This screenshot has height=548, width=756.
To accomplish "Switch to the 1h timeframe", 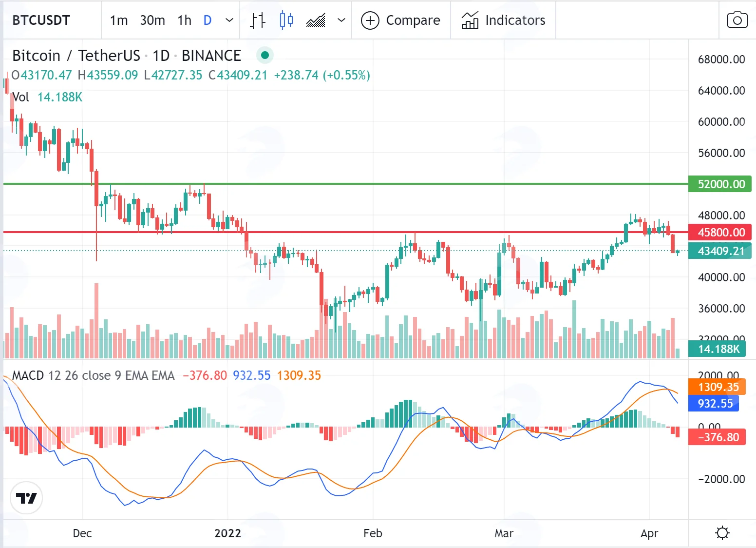I will click(x=185, y=20).
